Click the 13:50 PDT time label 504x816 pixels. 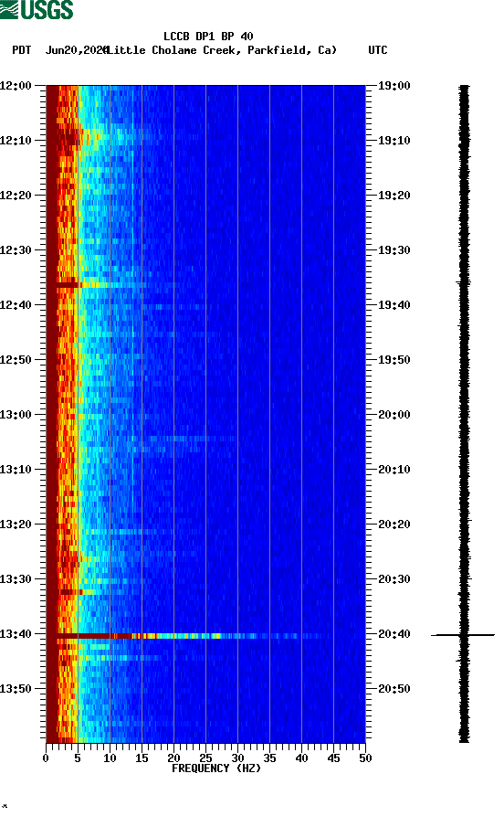click(x=16, y=688)
